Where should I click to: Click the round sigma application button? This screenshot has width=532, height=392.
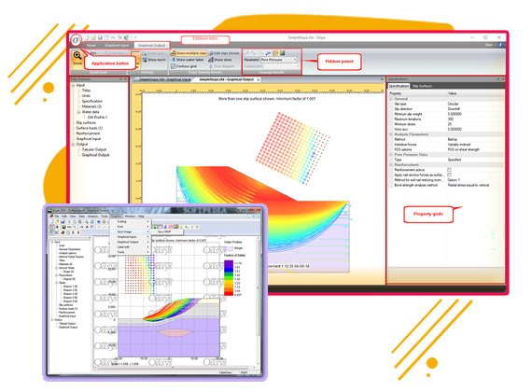(x=76, y=40)
